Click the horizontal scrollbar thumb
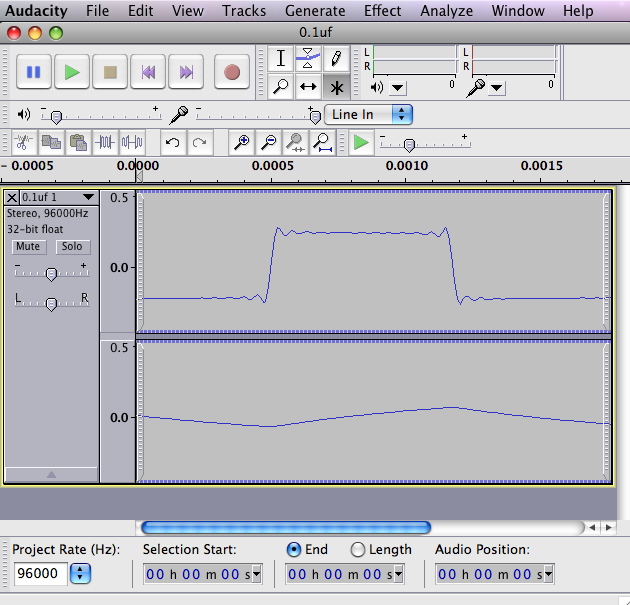Image resolution: width=630 pixels, height=605 pixels. pos(286,527)
